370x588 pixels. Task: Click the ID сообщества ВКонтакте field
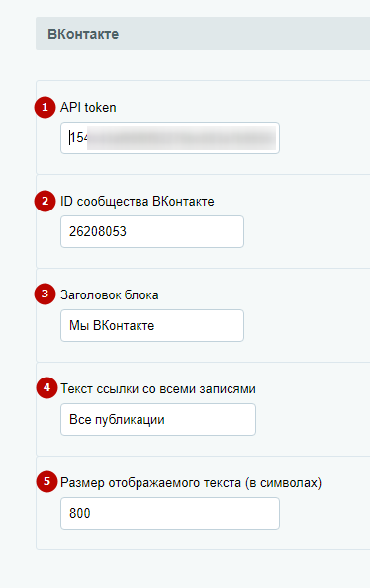click(152, 232)
